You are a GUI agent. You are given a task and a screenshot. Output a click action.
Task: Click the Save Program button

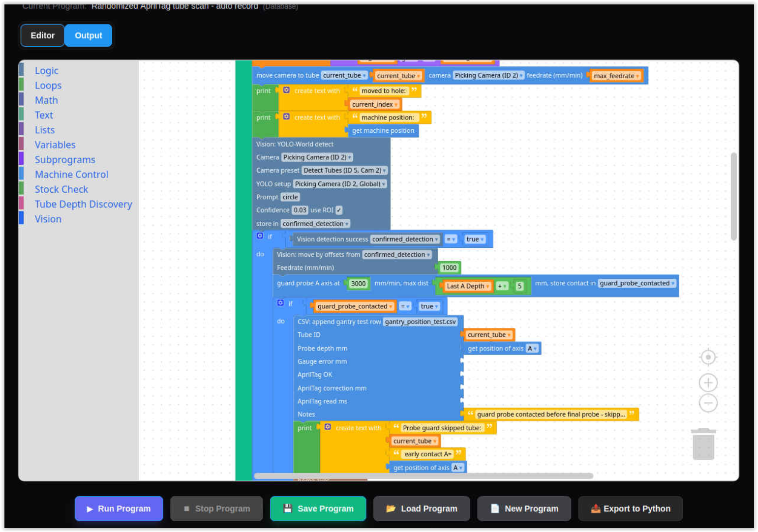tap(318, 508)
